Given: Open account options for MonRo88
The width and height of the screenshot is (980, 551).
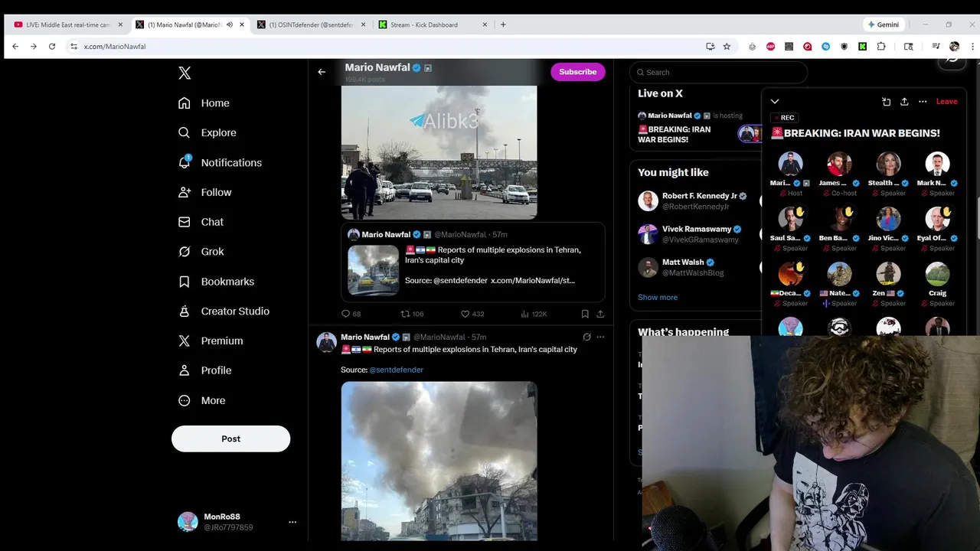Looking at the screenshot, I should pos(292,522).
